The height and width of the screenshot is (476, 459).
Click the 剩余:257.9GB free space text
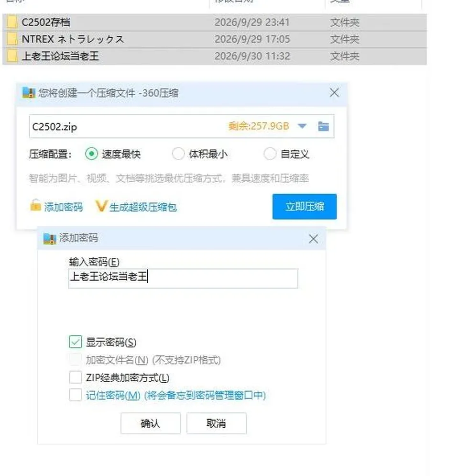(x=259, y=126)
